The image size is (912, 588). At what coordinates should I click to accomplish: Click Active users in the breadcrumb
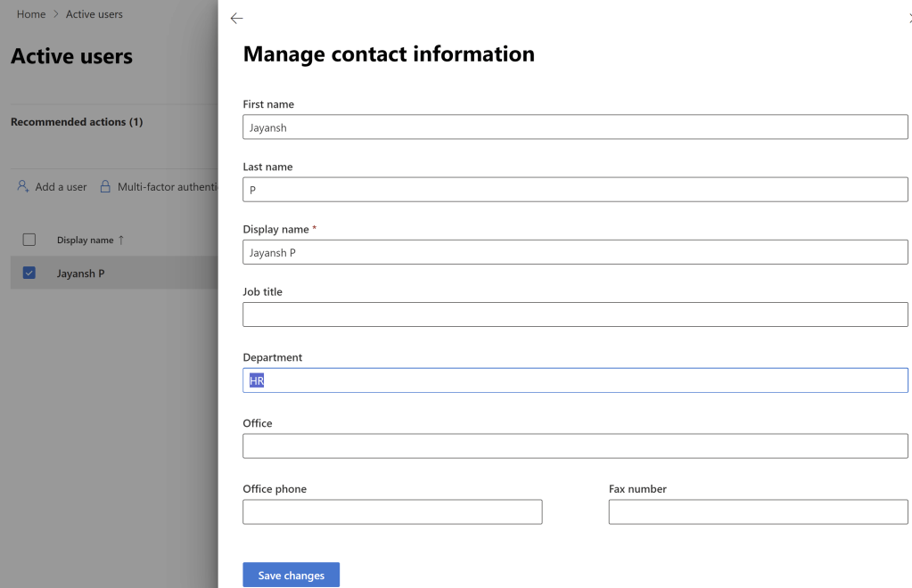pos(94,14)
